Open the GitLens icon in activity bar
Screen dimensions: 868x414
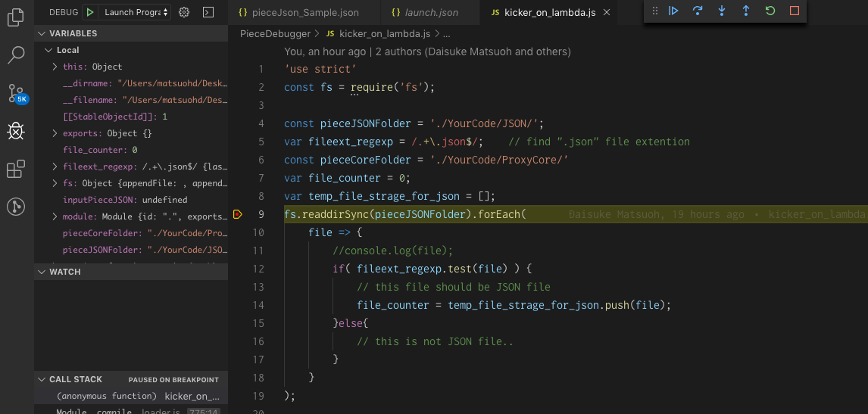(16, 207)
